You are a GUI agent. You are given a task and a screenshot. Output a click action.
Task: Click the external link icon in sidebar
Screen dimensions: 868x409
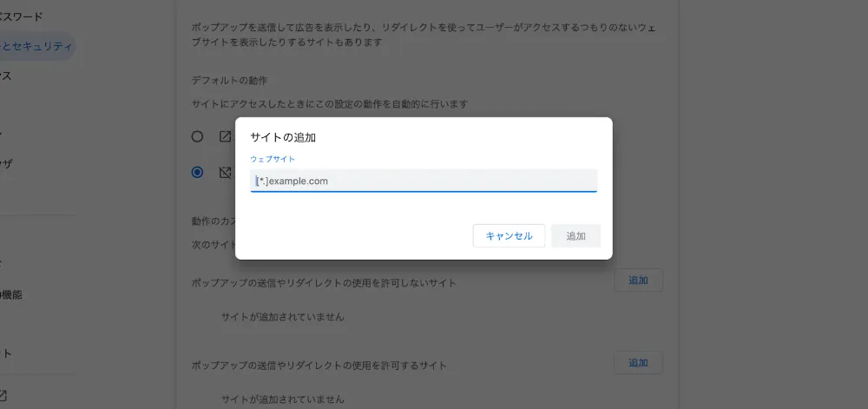coord(3,395)
